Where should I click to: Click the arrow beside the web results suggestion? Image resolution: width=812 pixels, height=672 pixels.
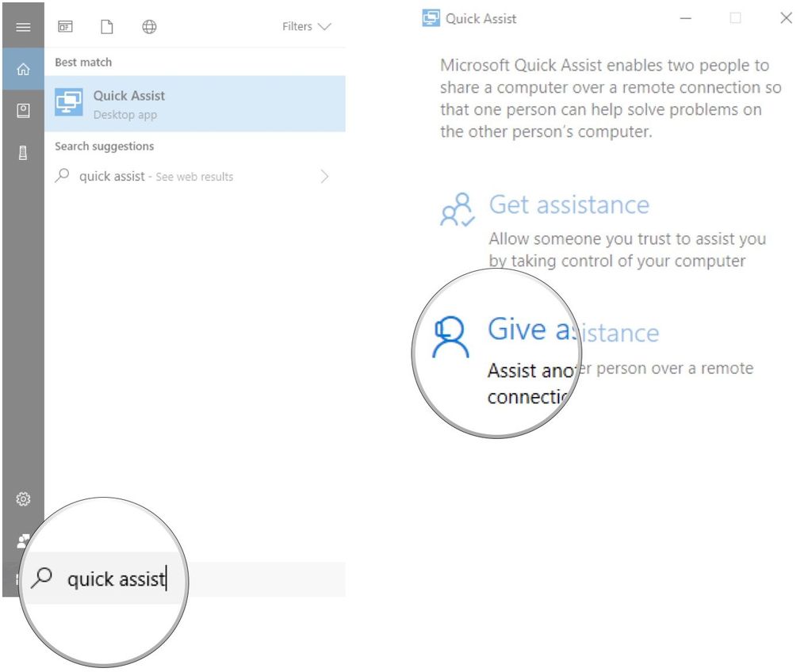[x=324, y=176]
